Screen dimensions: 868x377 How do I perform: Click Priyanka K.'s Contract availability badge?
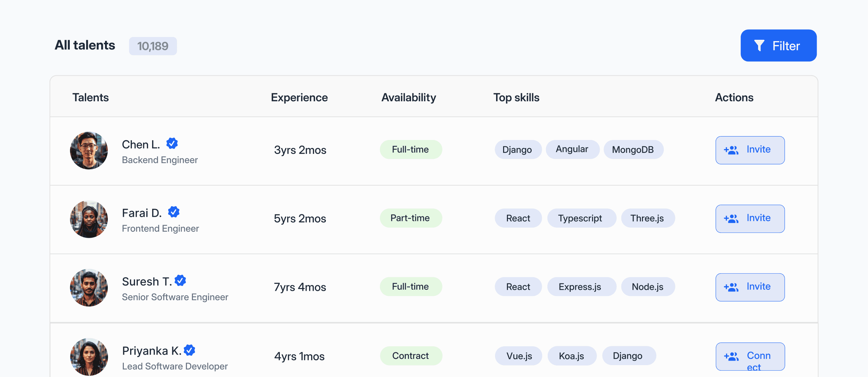click(411, 356)
